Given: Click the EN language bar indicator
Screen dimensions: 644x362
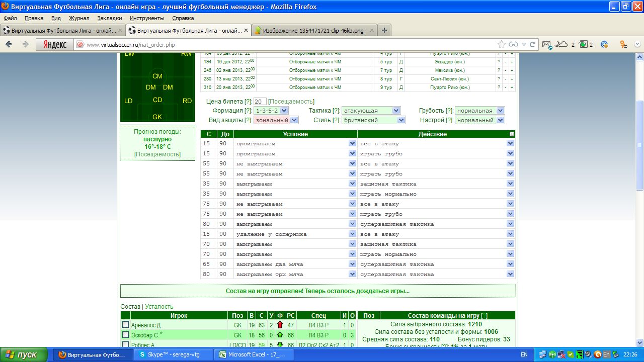Looking at the screenshot, I should 524,354.
